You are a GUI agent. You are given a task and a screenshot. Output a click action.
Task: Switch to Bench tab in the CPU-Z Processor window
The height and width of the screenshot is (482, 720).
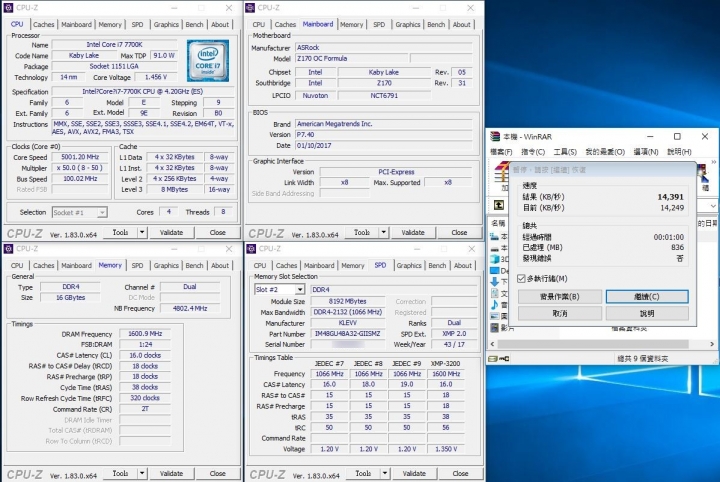(x=194, y=24)
